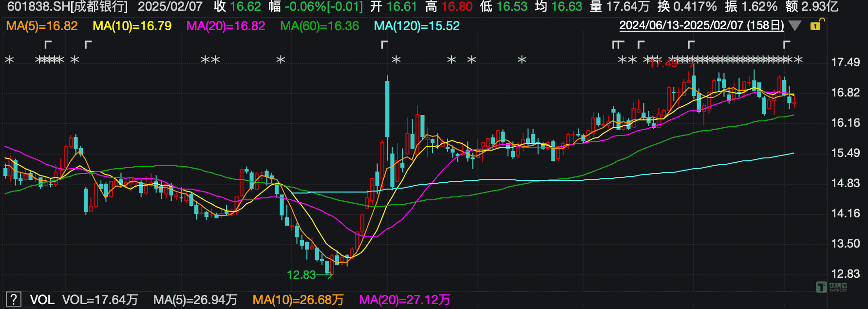Click the cyan MA(120)=15.52 indicator label

(416, 26)
